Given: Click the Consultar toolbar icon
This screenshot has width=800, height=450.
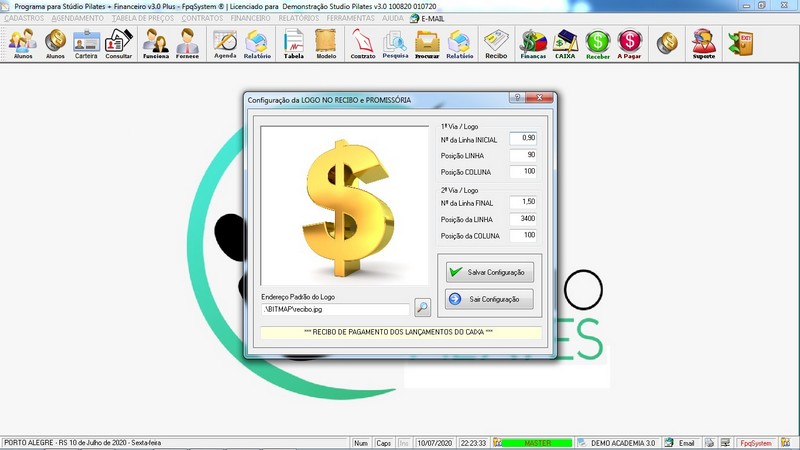Looking at the screenshot, I should (118, 44).
